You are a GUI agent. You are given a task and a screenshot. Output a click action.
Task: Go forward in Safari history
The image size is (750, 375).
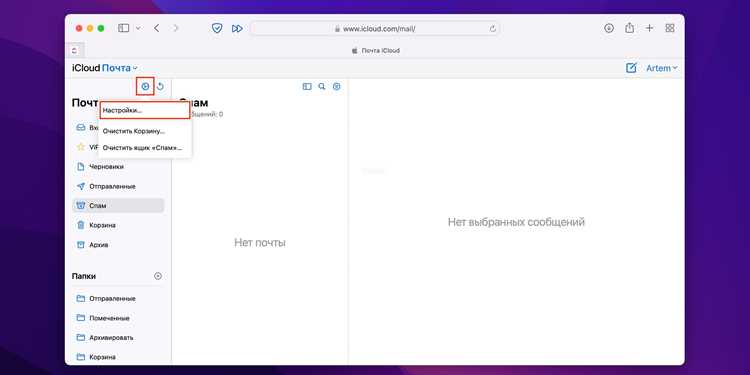pos(176,28)
